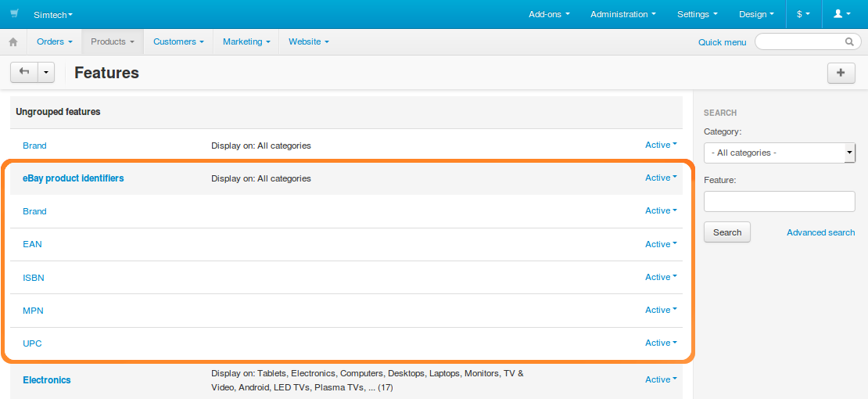
Task: Open the currency $ dropdown
Action: (x=804, y=14)
